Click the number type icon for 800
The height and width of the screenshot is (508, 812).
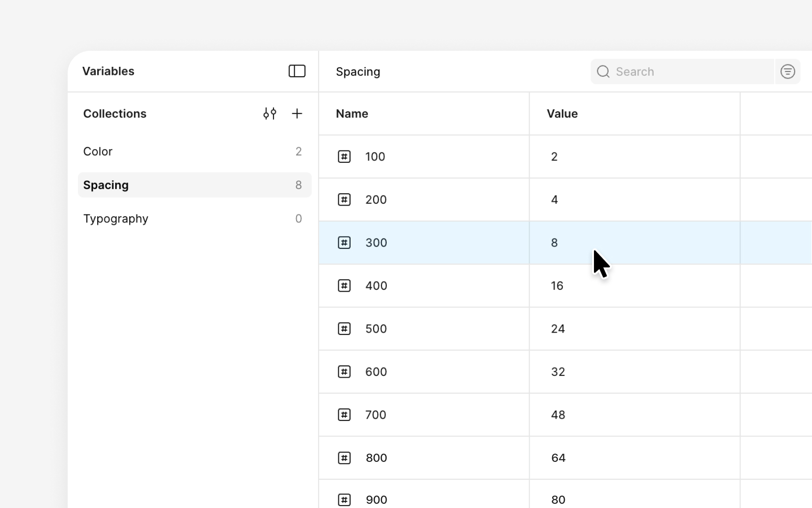coord(344,458)
